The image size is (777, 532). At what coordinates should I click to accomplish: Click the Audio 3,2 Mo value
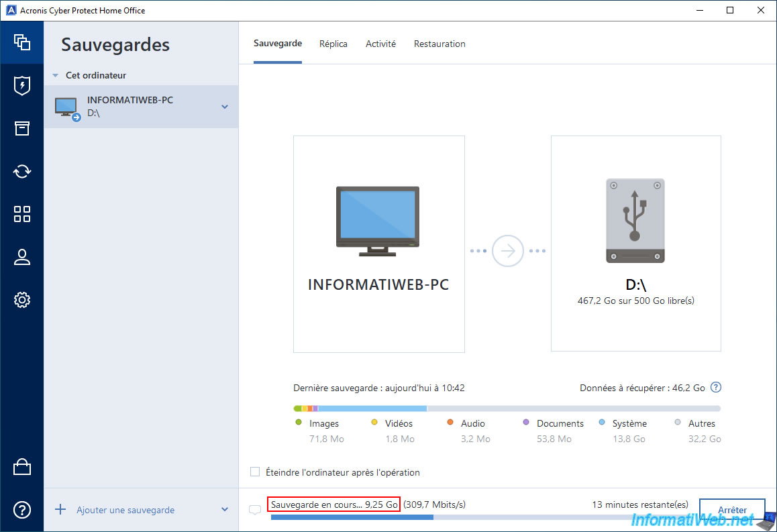[x=476, y=439]
